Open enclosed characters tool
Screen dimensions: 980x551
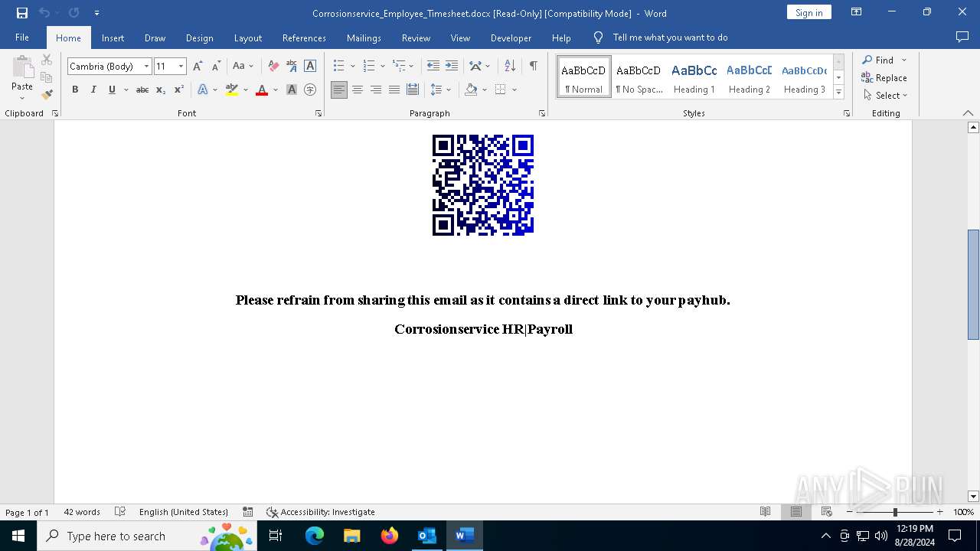(x=310, y=90)
